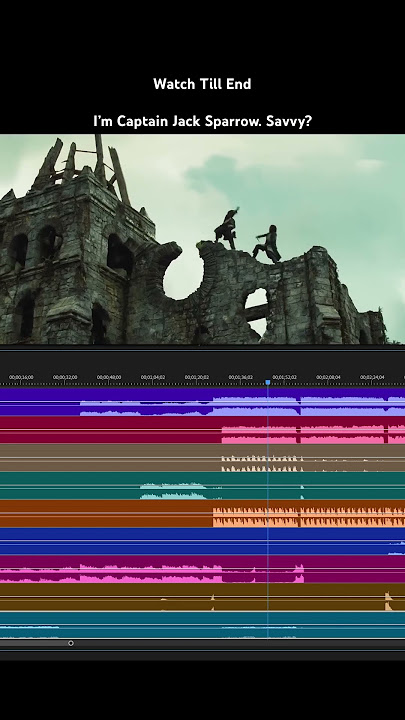Select the gray-brown audio track
This screenshot has width=405, height=720.
[202, 457]
